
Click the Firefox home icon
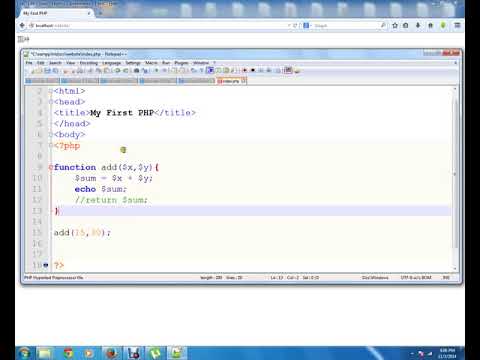point(430,25)
